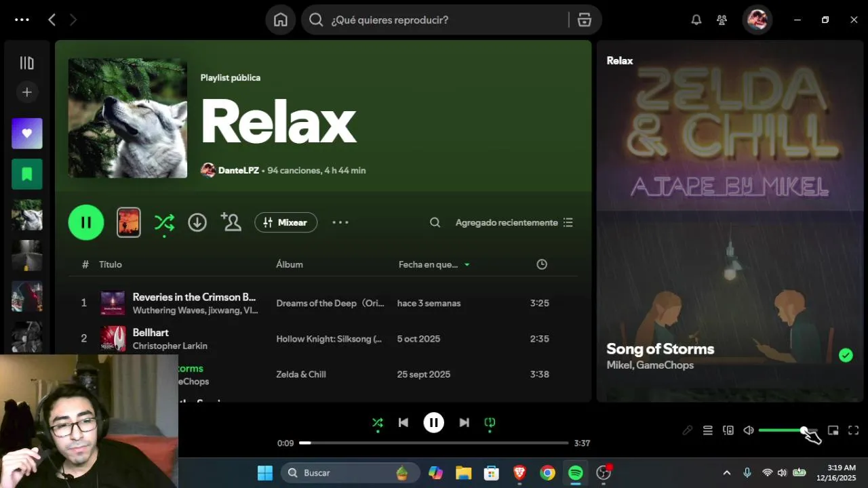This screenshot has width=868, height=488.
Task: Open the Home page icon
Action: tap(281, 20)
